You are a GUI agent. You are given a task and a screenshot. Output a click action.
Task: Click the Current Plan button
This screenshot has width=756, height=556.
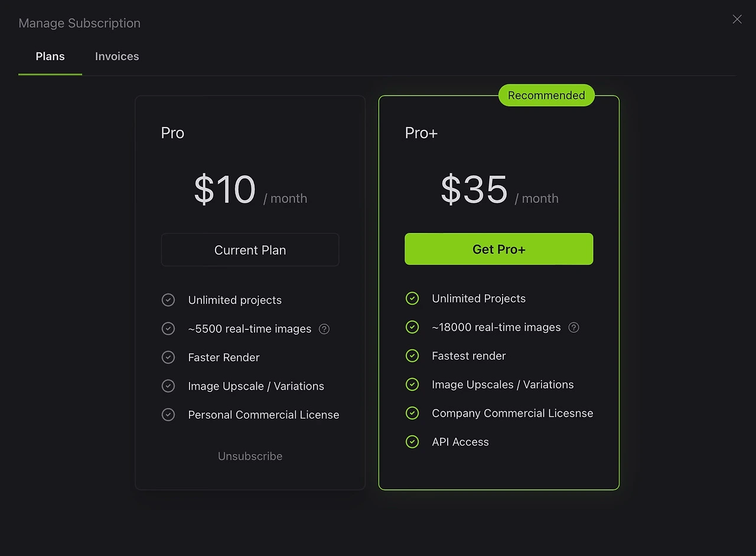coord(250,250)
